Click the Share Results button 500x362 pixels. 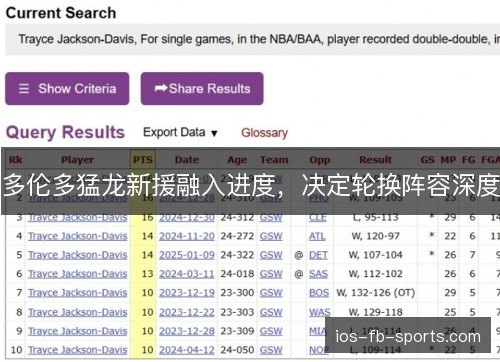pos(202,89)
